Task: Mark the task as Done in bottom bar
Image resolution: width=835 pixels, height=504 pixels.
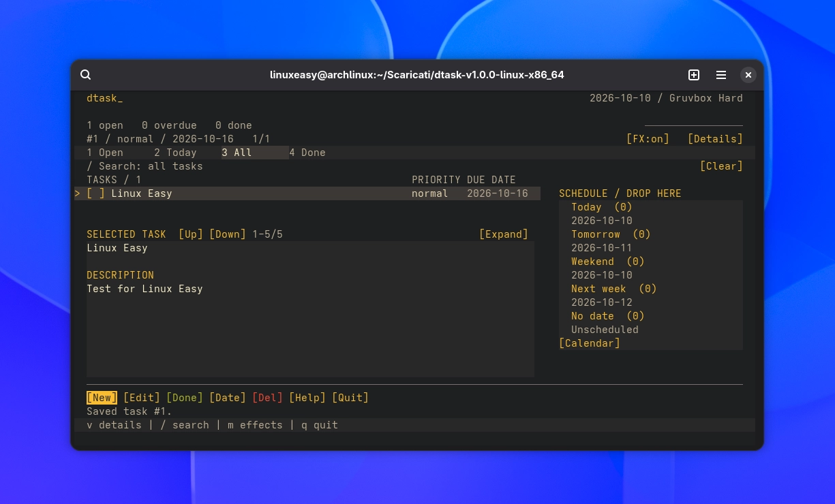Action: click(185, 398)
